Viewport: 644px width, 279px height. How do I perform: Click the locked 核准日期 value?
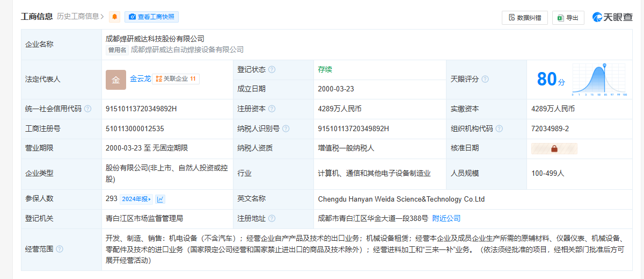pos(554,148)
